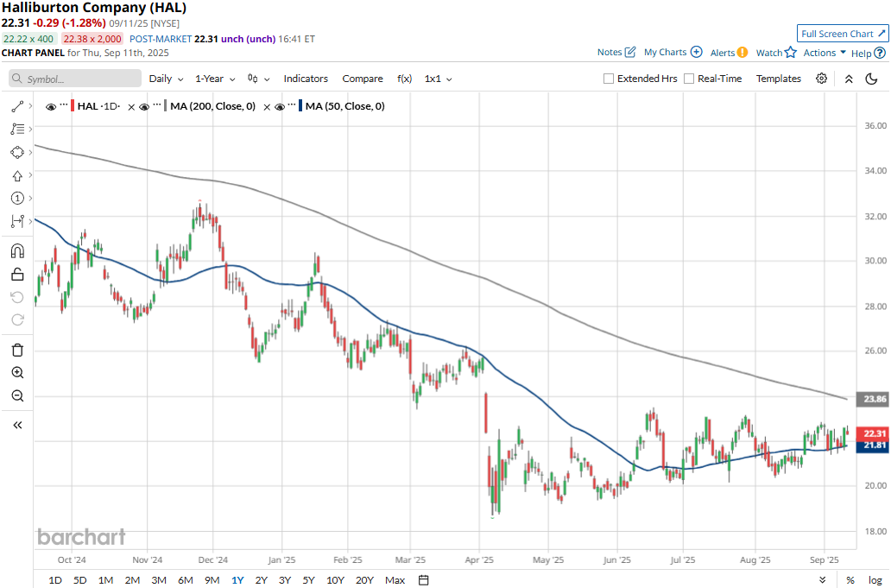The width and height of the screenshot is (891, 588).
Task: Remove the HAL 1D series
Action: [x=131, y=107]
